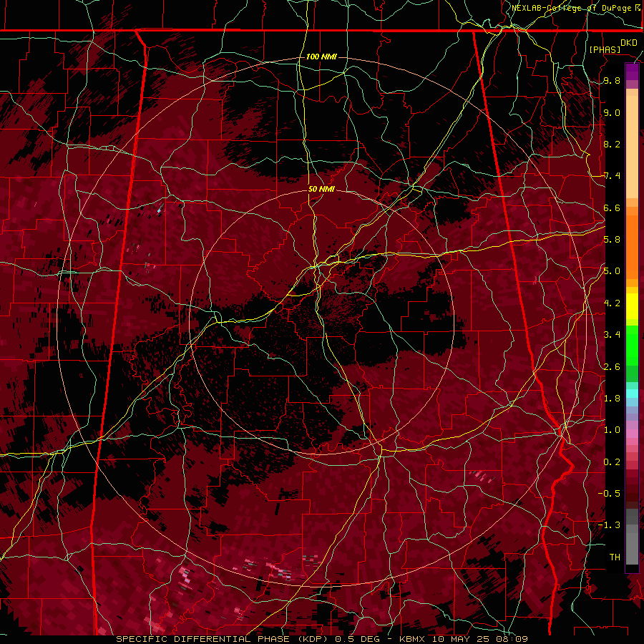The image size is (644, 644).
Task: Pick the cyan swatch beside 1.8
Action: pos(632,394)
